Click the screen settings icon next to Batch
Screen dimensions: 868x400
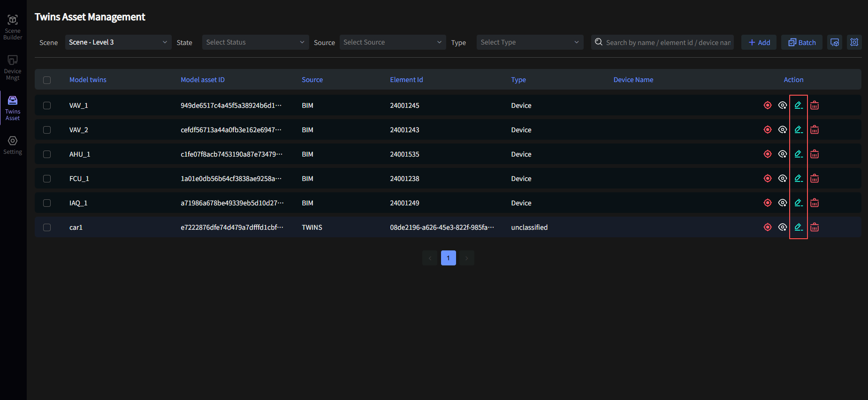tap(835, 42)
